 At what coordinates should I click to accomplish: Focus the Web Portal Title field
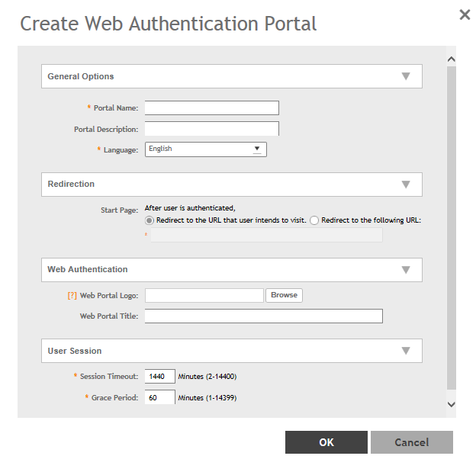tap(263, 316)
